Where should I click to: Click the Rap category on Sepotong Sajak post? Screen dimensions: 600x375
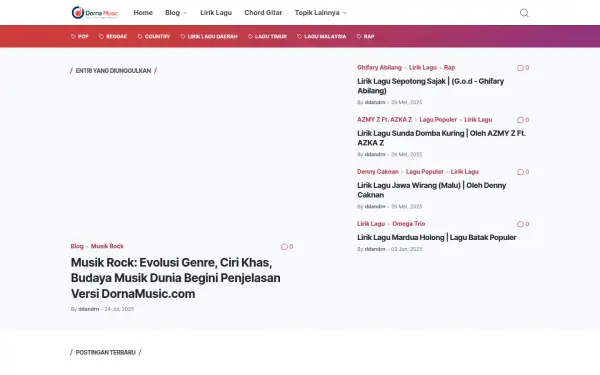(x=449, y=67)
